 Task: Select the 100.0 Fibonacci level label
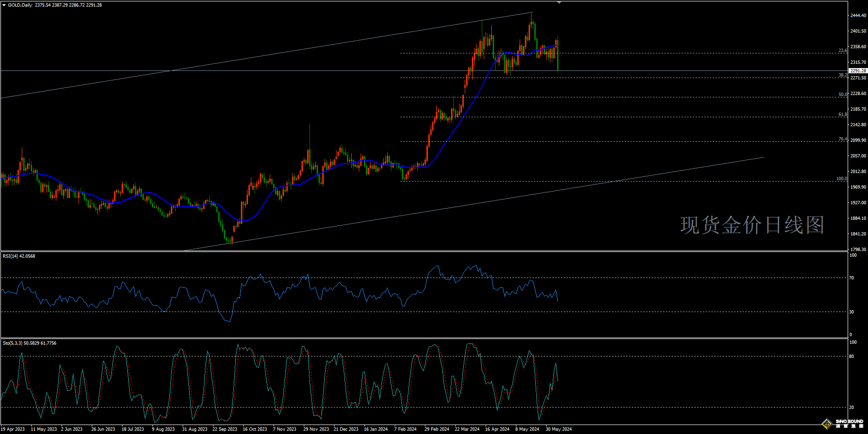[841, 179]
